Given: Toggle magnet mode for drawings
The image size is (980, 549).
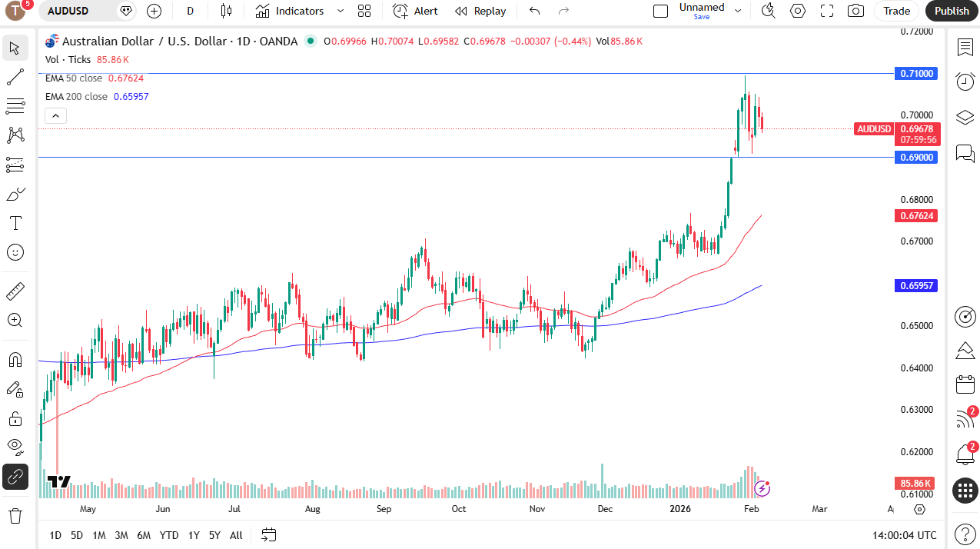Looking at the screenshot, I should click(x=15, y=360).
